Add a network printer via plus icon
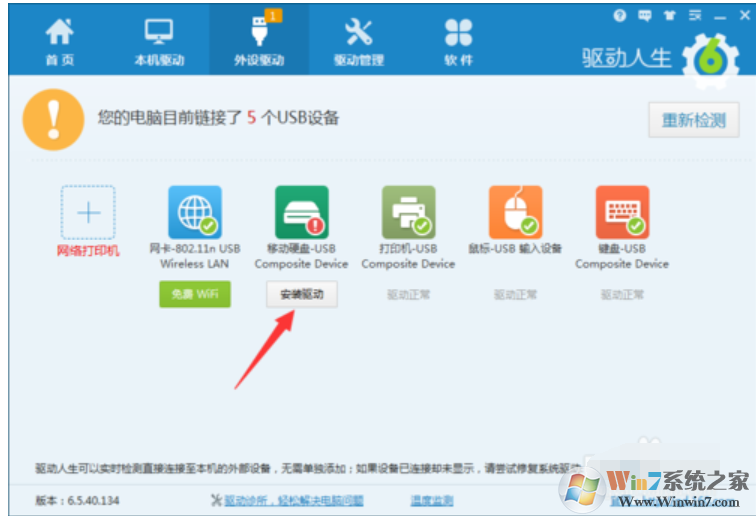The image size is (756, 516). click(88, 212)
